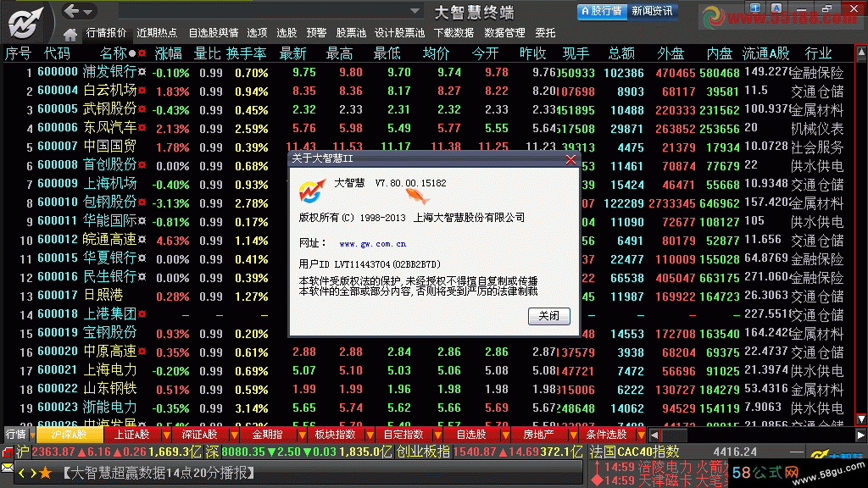
Task: Expand the dropdown arrow after the 自定指数 tab
Action: point(438,435)
